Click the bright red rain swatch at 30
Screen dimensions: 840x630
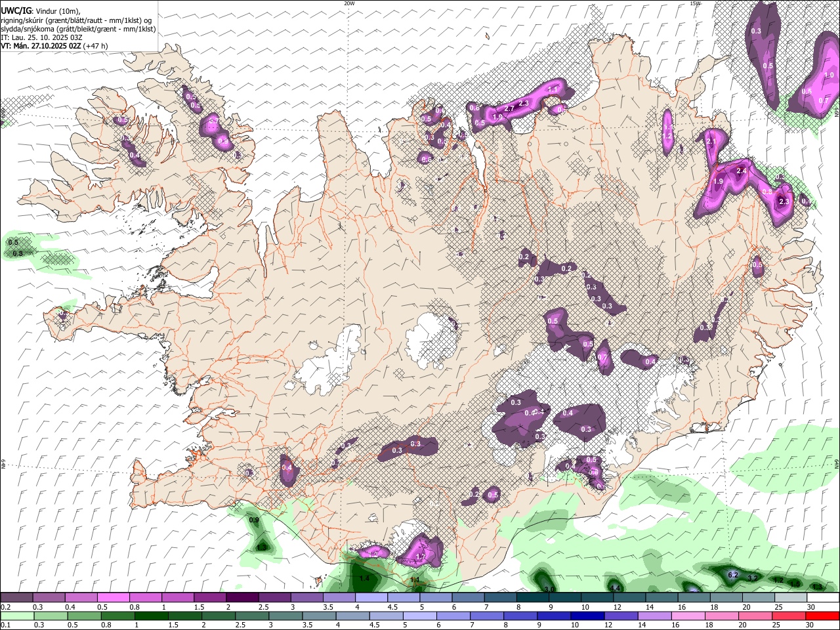pos(822,616)
